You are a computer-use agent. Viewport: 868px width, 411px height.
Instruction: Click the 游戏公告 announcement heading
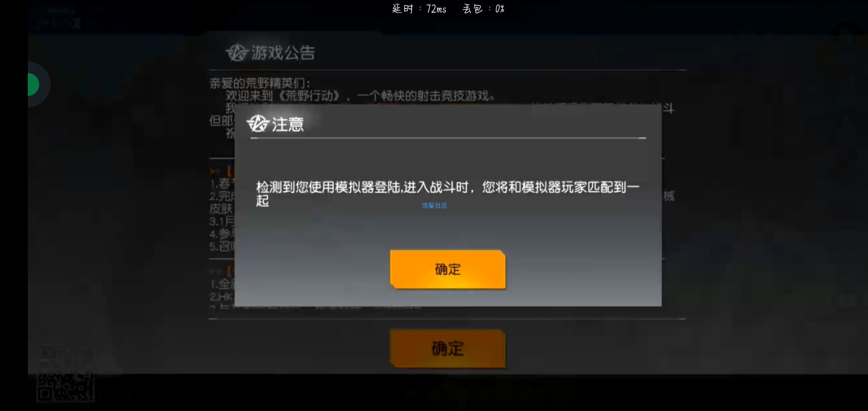tap(283, 53)
